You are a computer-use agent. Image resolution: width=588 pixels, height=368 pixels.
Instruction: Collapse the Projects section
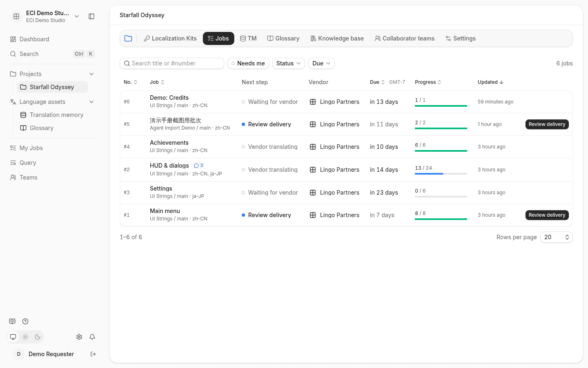pos(91,74)
